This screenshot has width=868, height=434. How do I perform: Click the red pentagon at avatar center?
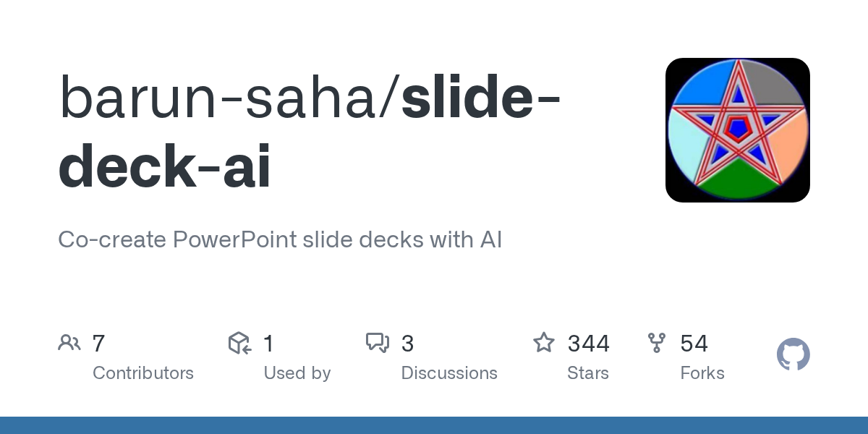tap(737, 129)
